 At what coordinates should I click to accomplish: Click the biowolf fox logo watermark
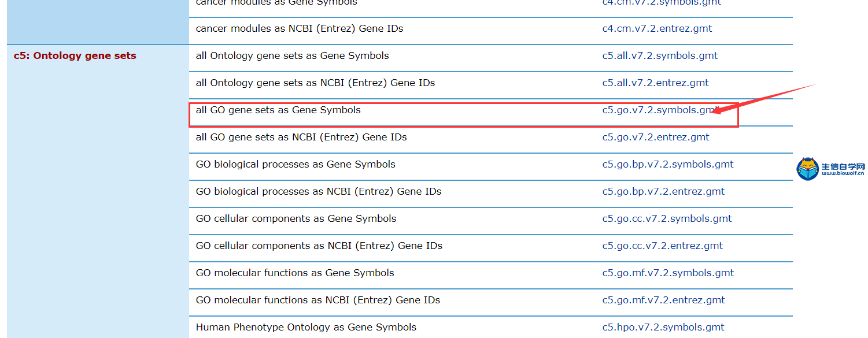[x=807, y=169]
